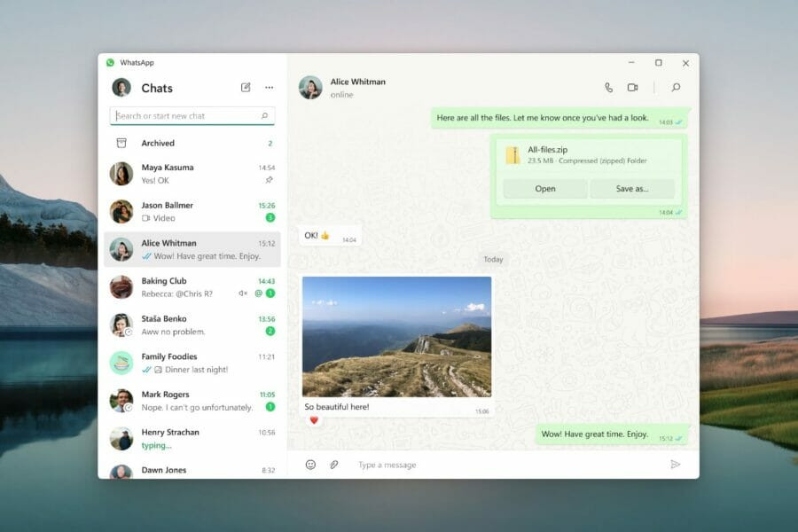Open your own profile picture
Screen dimensions: 798x532
[x=121, y=88]
